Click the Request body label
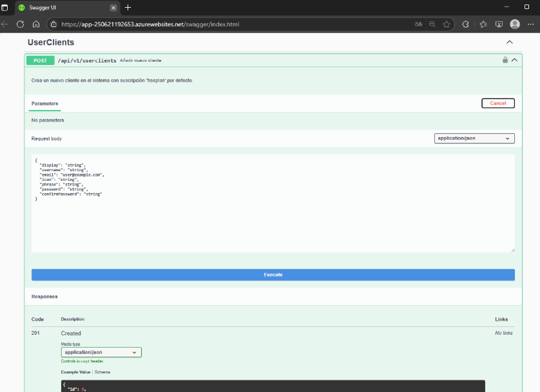 point(46,138)
